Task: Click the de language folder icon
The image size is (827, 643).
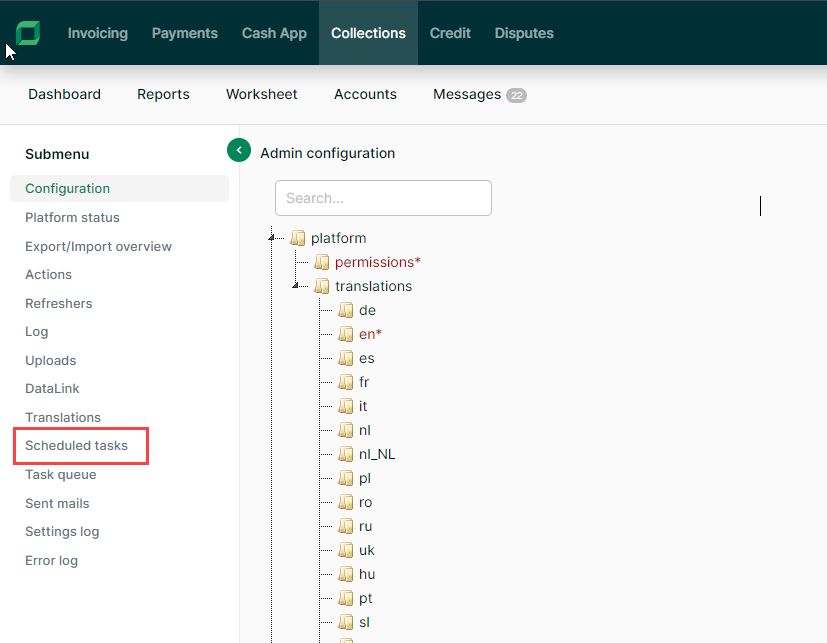Action: click(346, 310)
